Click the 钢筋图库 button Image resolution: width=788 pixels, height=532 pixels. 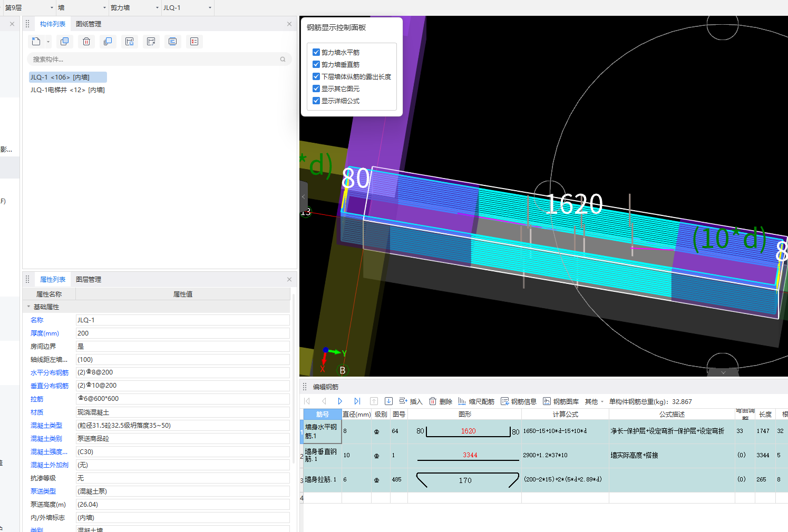point(561,401)
